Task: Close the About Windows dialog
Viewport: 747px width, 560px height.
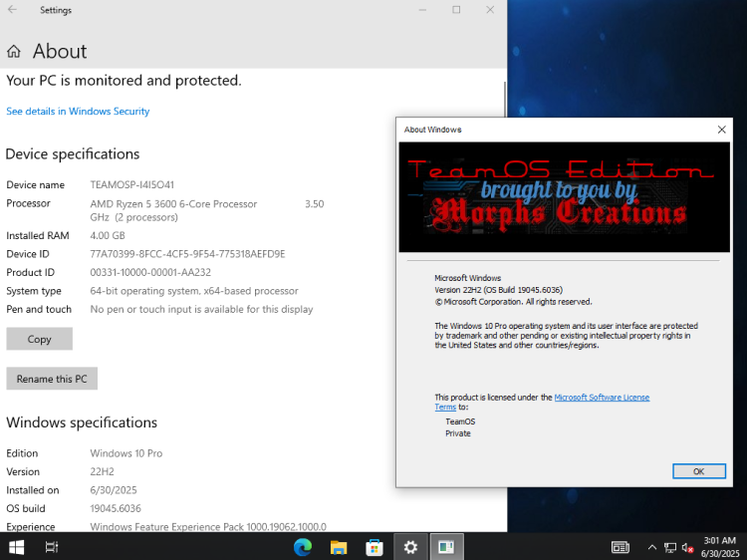Action: [x=721, y=130]
